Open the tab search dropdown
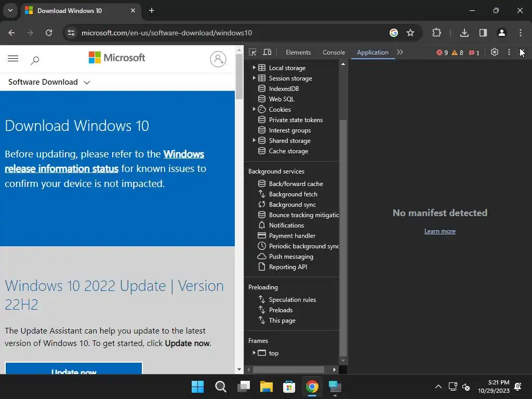Viewport: 532px width, 399px height. pos(10,10)
